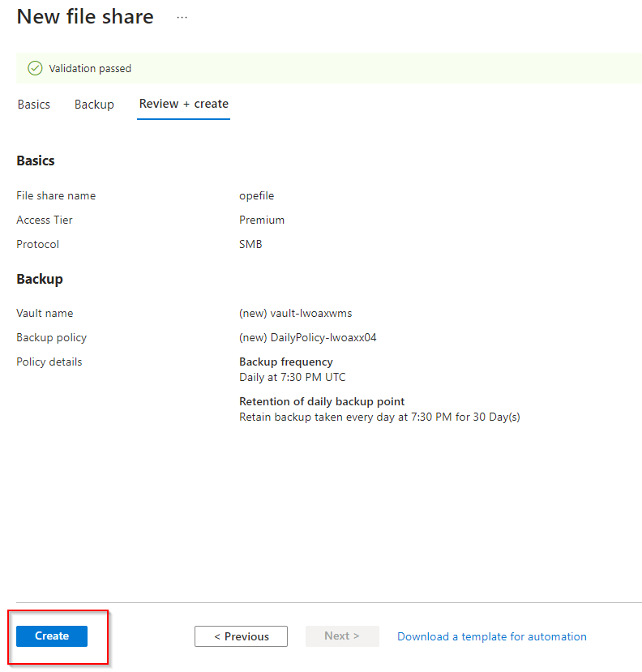
Task: Click the Retain backup taken every day text
Action: coord(379,417)
